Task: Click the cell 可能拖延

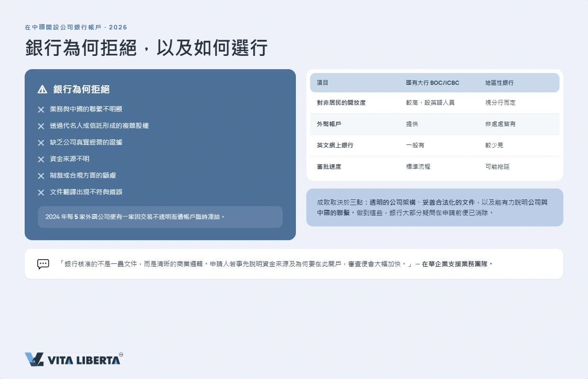Action: pyautogui.click(x=497, y=167)
